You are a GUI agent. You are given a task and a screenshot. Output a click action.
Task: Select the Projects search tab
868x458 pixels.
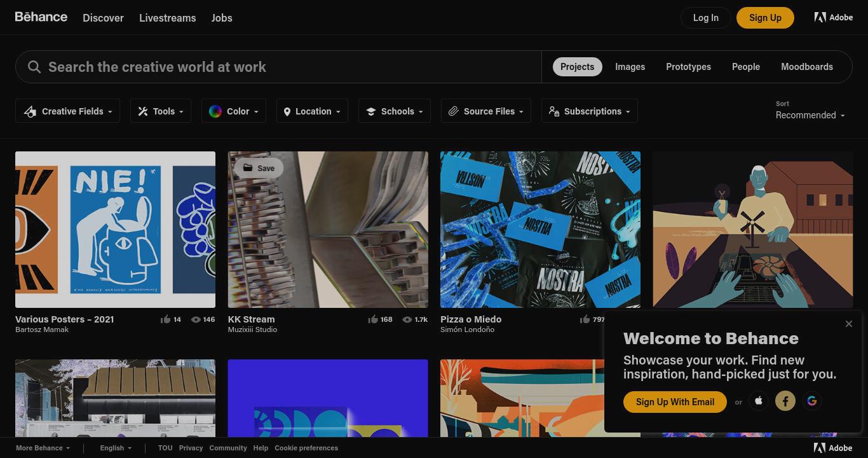577,67
